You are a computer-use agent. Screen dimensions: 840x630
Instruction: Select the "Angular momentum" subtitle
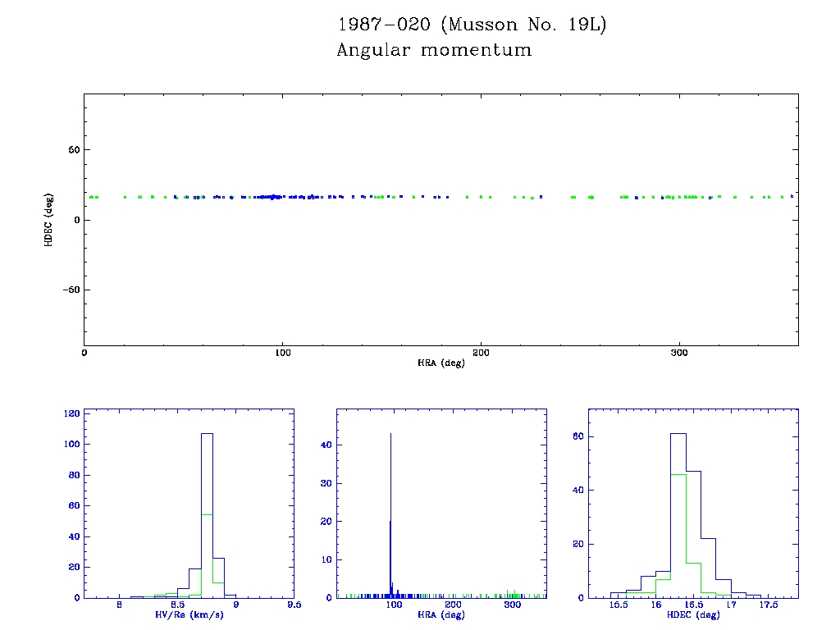click(434, 50)
